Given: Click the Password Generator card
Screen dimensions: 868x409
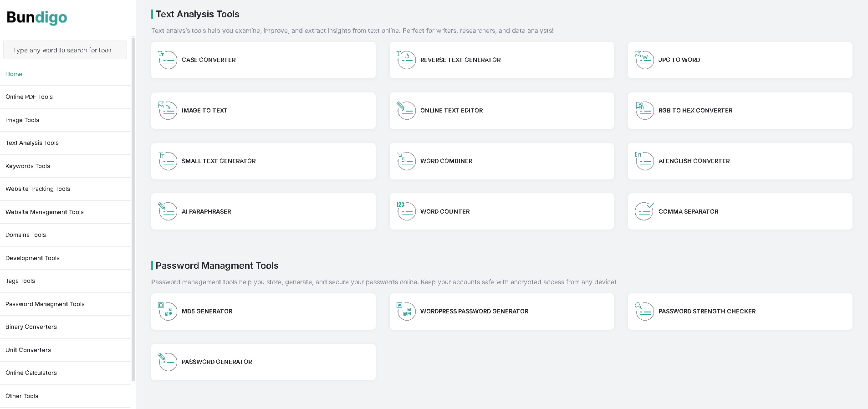Looking at the screenshot, I should click(x=263, y=362).
